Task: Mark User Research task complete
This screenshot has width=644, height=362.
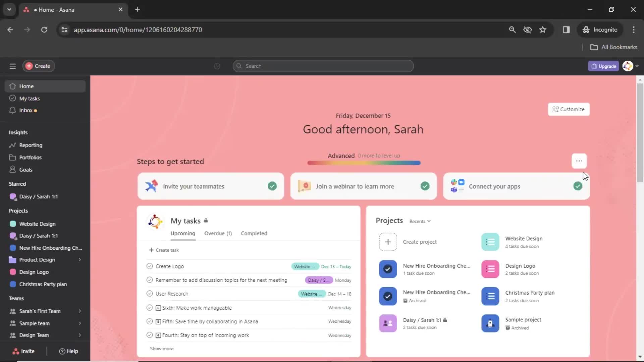Action: click(x=150, y=294)
